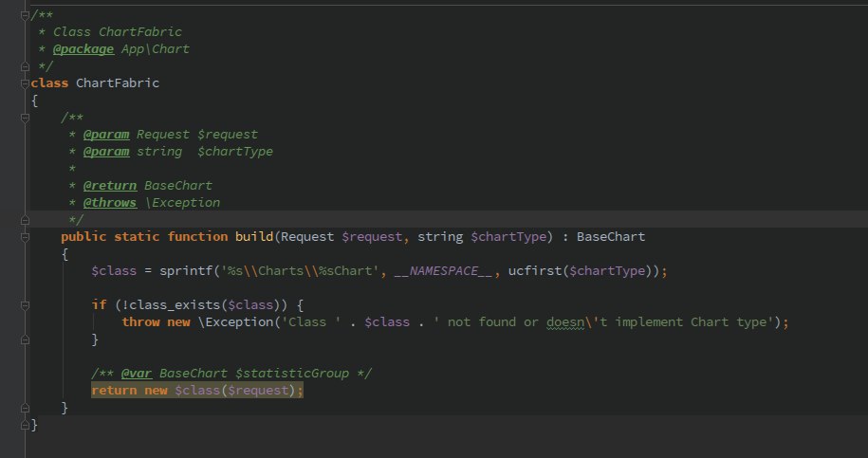Collapse the build function fold marker
The image size is (868, 458).
coord(25,237)
